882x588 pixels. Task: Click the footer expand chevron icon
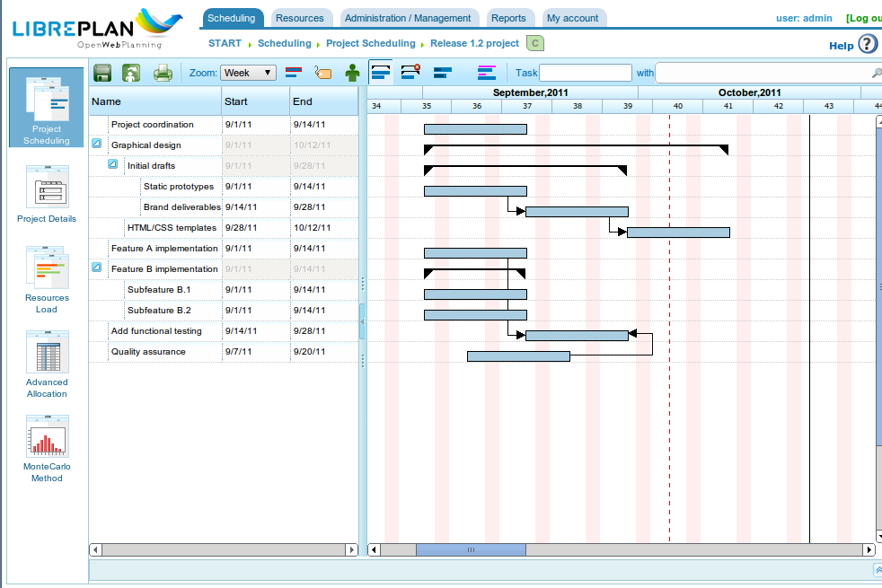click(878, 570)
